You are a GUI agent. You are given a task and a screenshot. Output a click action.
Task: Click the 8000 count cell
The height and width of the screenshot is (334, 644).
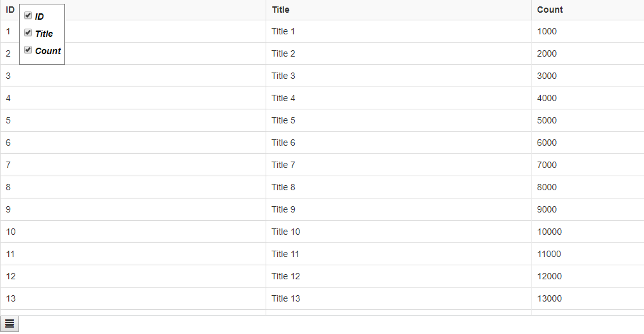(547, 187)
